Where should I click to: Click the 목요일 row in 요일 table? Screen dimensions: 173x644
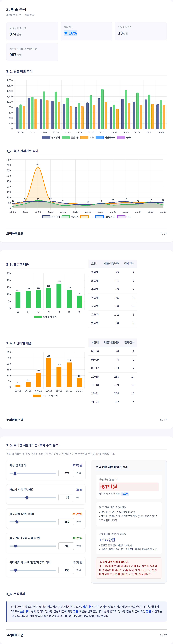pos(113,298)
